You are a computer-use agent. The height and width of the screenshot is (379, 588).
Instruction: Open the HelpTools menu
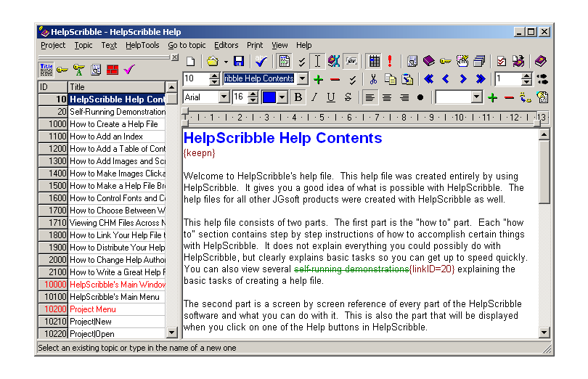pyautogui.click(x=142, y=46)
